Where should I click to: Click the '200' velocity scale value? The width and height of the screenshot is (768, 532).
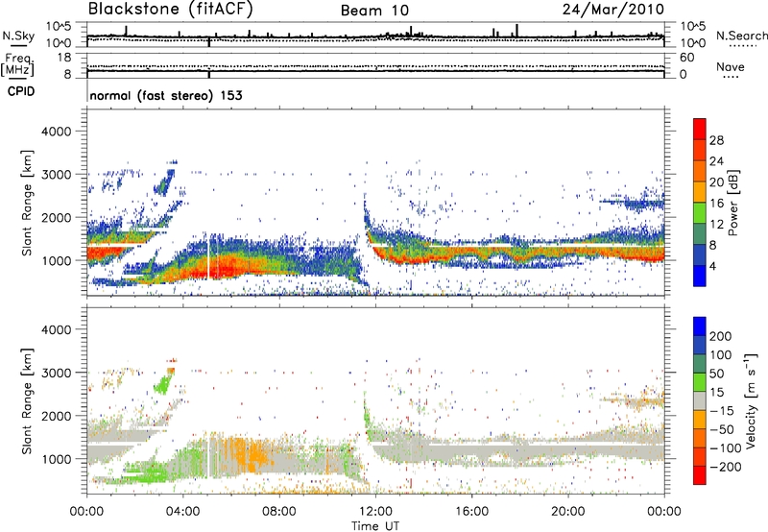(721, 336)
